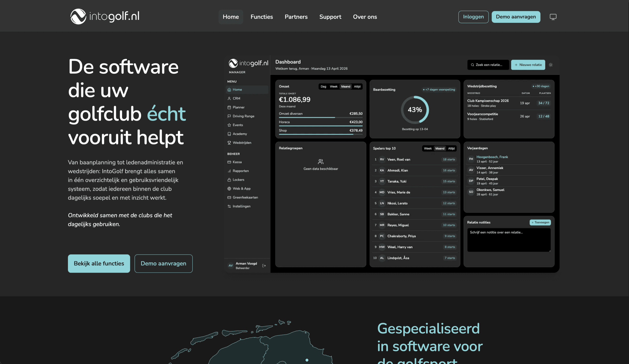Switch Omzet period to Week
The width and height of the screenshot is (629, 364).
point(334,87)
